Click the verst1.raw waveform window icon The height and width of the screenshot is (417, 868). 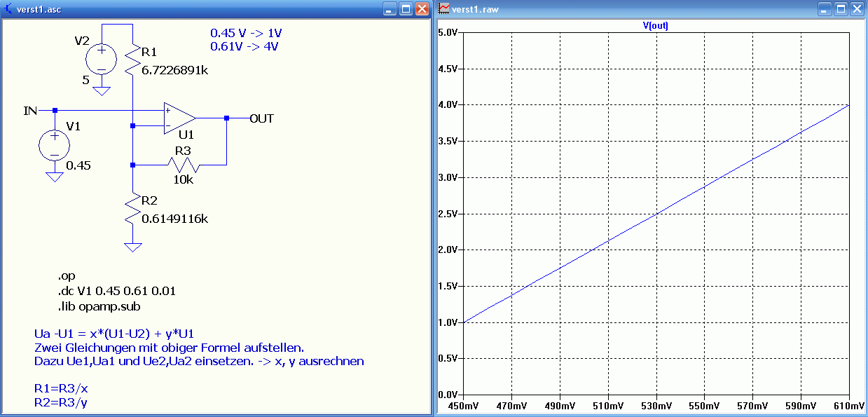[x=443, y=8]
